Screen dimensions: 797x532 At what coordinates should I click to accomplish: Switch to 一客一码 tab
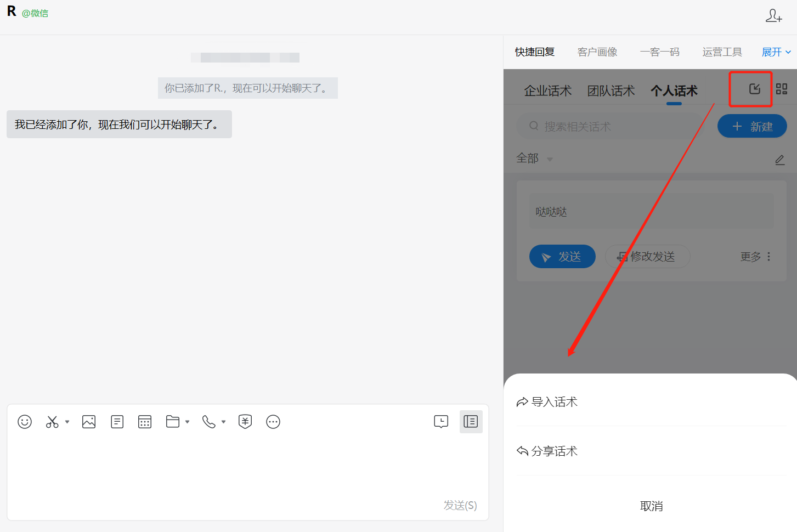point(660,52)
